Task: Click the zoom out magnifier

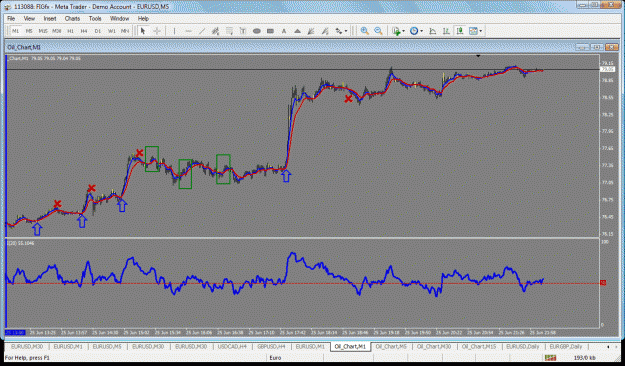Action: pos(378,31)
